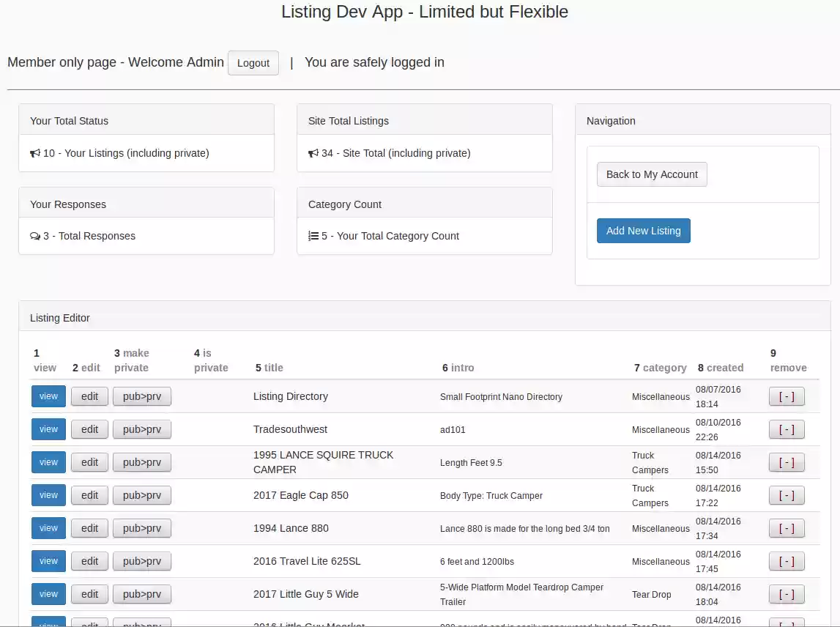Image resolution: width=840 pixels, height=627 pixels.
Task: Remove the 2016 Travel Lite 625SL listing
Action: click(787, 561)
